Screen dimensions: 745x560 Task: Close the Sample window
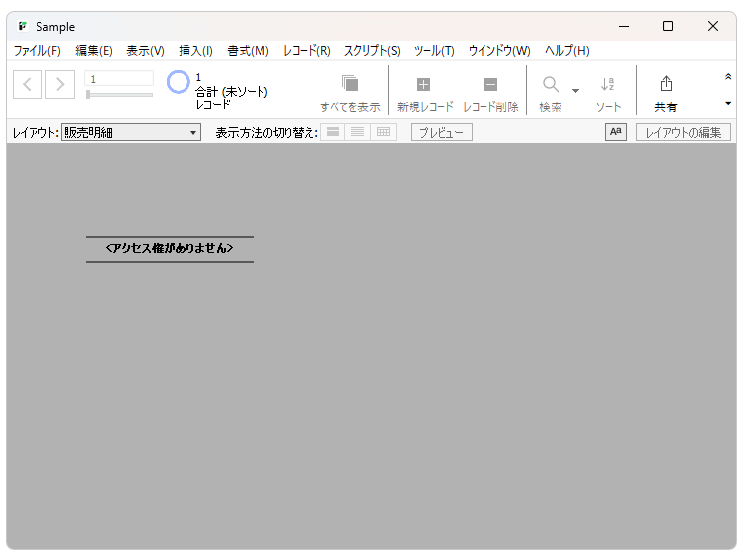click(x=713, y=26)
